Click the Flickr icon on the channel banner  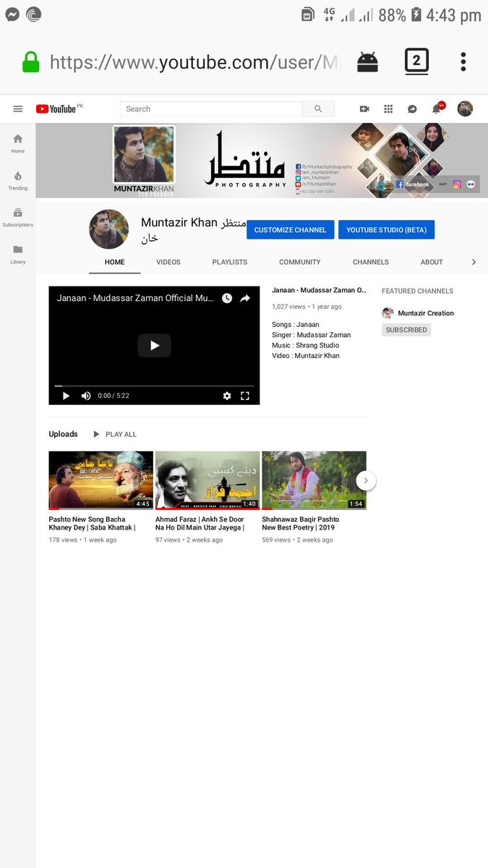tap(471, 184)
